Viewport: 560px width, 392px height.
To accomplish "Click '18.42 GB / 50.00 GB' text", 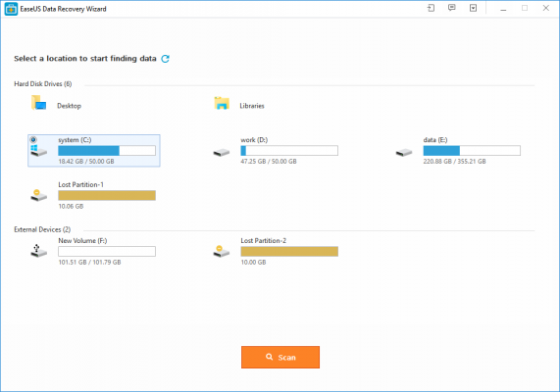I will tap(86, 162).
